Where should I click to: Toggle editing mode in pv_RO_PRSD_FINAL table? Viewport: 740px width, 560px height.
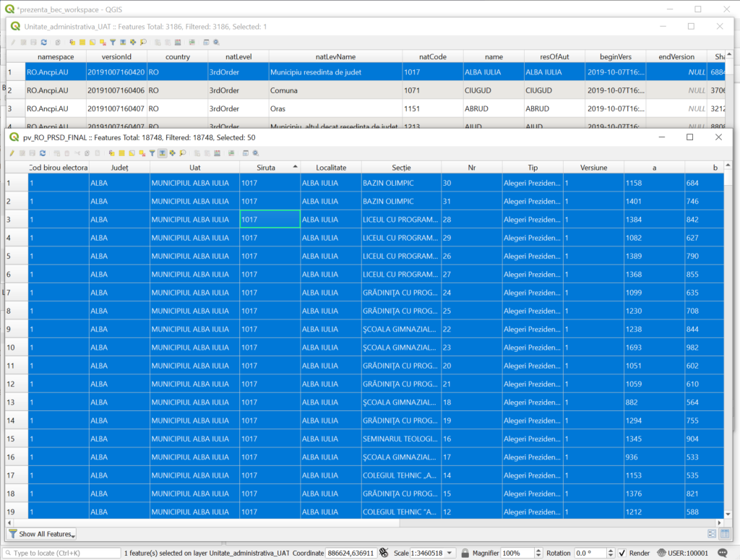pos(12,153)
